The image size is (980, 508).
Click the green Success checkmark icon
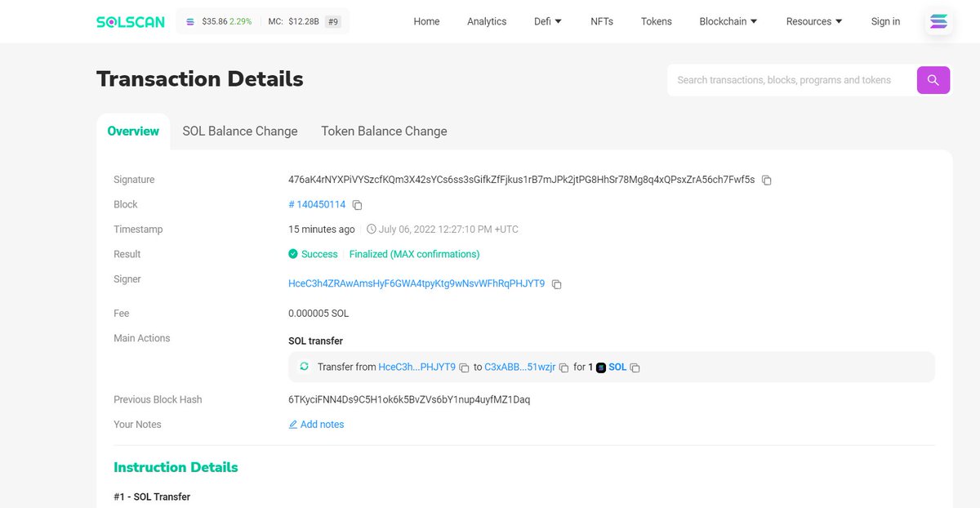tap(293, 254)
